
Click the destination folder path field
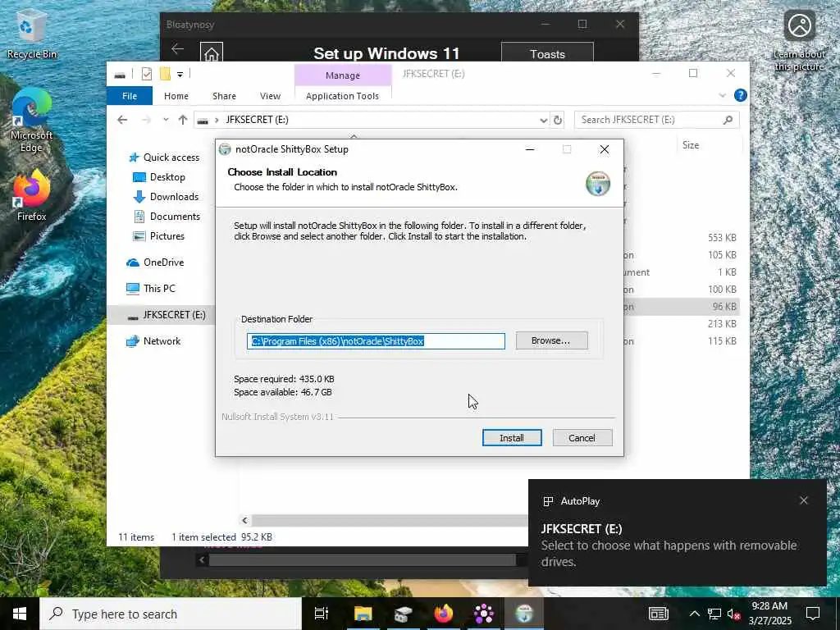[376, 341]
